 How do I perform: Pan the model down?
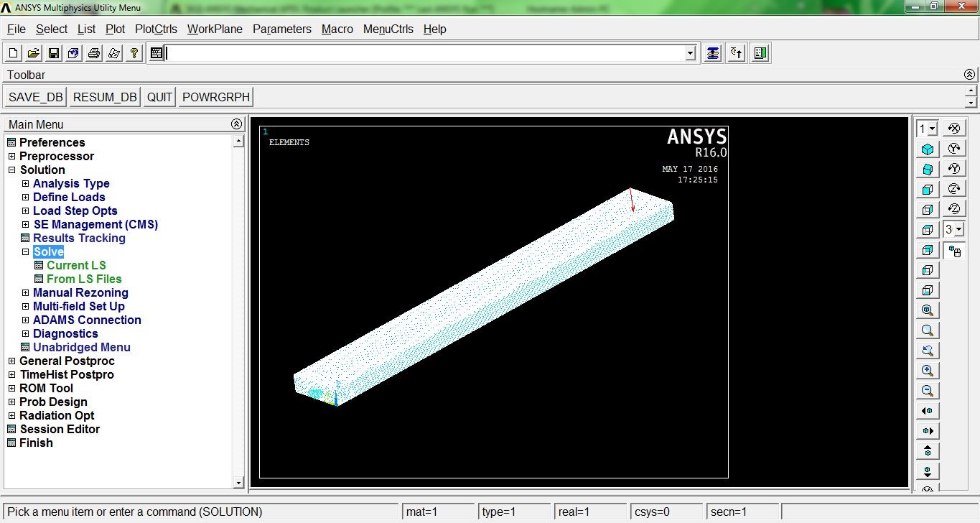click(928, 471)
